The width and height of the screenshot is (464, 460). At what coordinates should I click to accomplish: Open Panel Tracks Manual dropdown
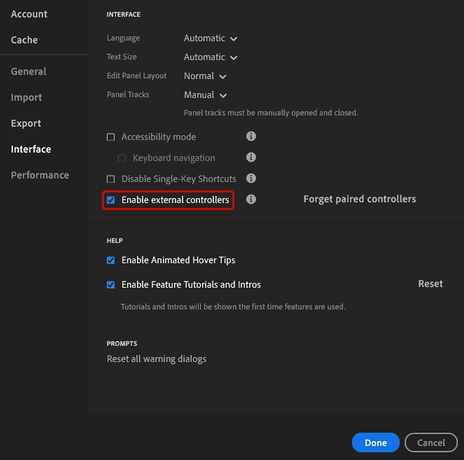tap(205, 95)
